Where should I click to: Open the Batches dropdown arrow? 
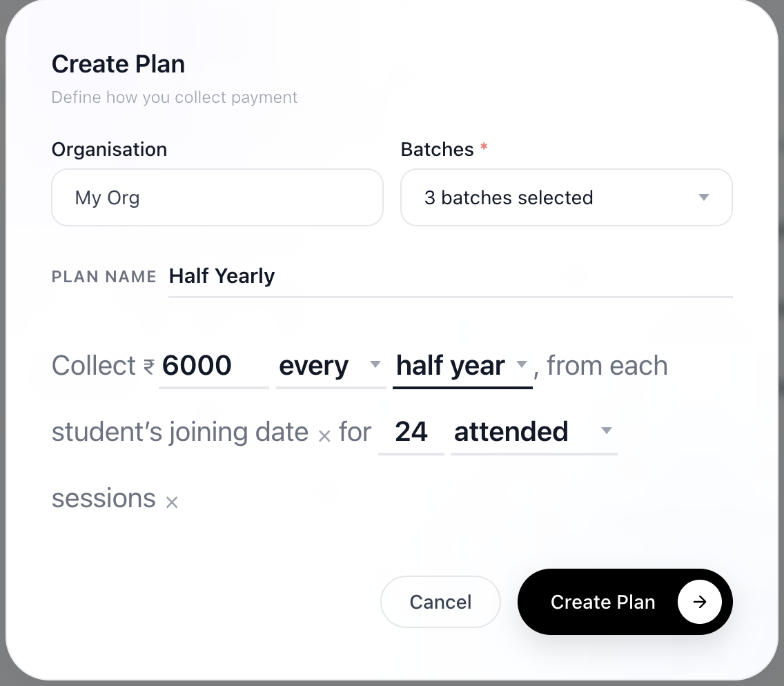point(703,197)
